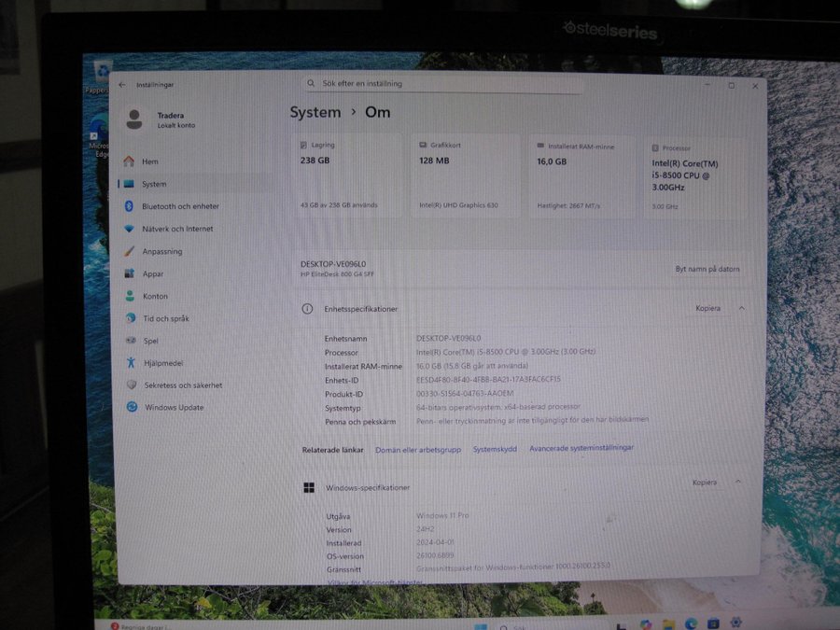The width and height of the screenshot is (840, 630).
Task: Open the Lagring 238 GB storage card
Action: (351, 175)
